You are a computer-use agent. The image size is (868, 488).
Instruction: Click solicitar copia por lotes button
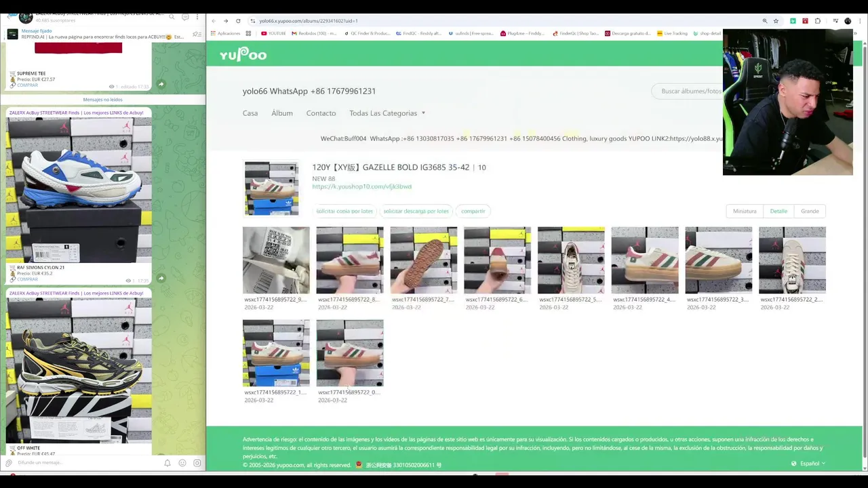tap(344, 211)
